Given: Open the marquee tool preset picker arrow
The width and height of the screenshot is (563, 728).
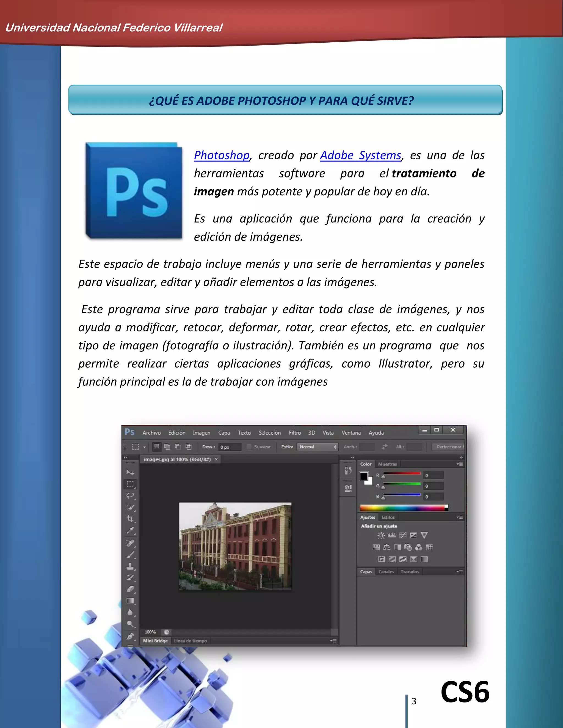Looking at the screenshot, I should pyautogui.click(x=144, y=447).
